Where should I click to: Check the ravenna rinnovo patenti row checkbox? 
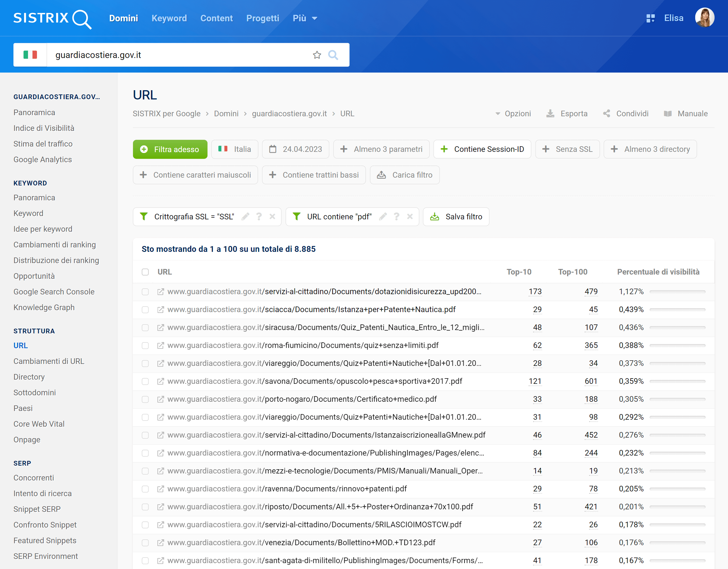tap(145, 489)
